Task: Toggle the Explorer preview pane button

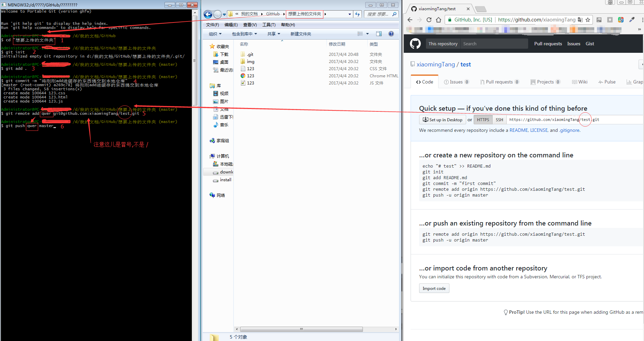Action: tap(379, 34)
